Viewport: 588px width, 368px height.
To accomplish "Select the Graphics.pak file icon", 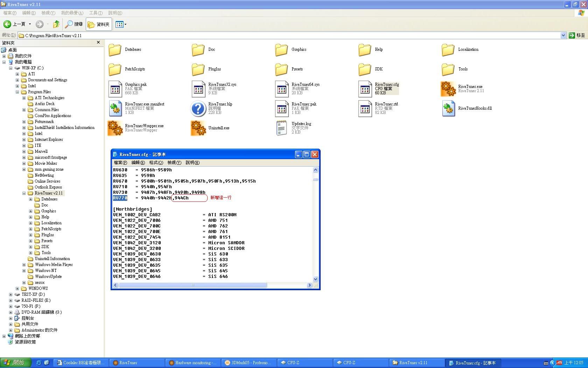I will [x=115, y=89].
